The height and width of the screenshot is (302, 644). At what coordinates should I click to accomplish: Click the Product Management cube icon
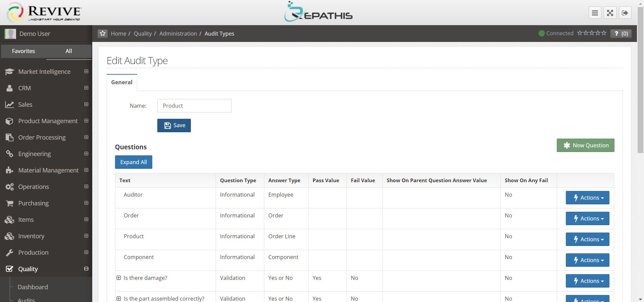(x=9, y=121)
